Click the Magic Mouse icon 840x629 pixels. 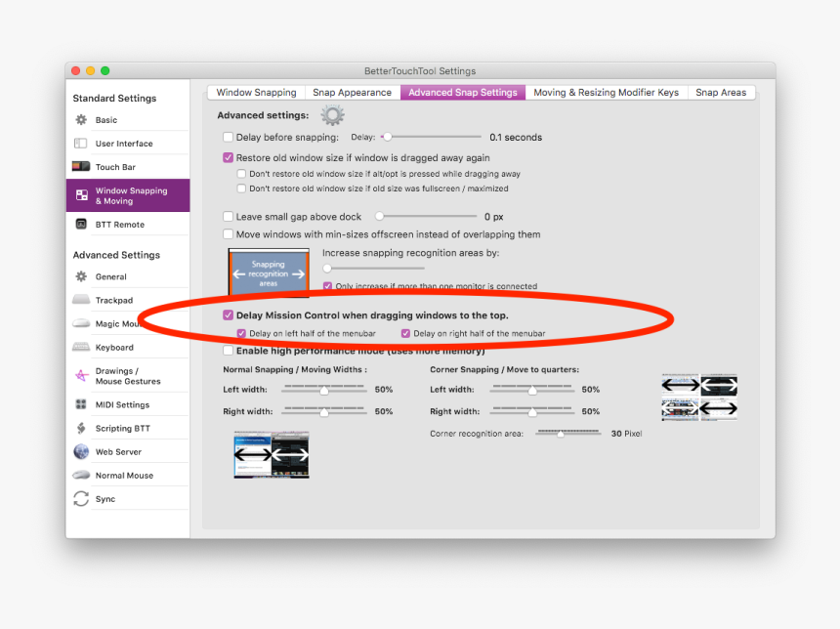[x=81, y=323]
